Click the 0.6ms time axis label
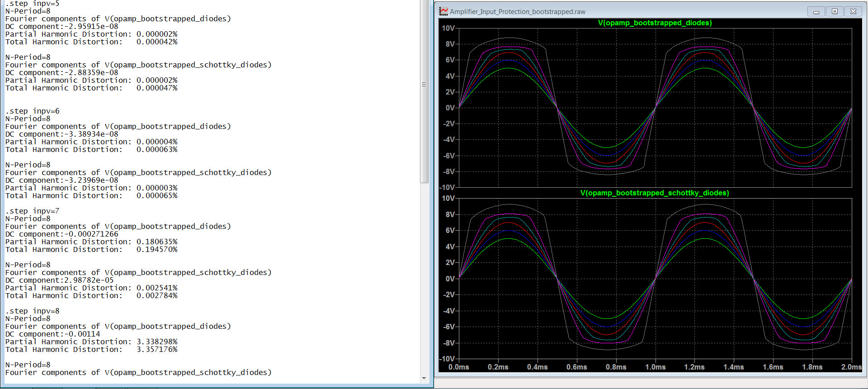 tap(577, 367)
